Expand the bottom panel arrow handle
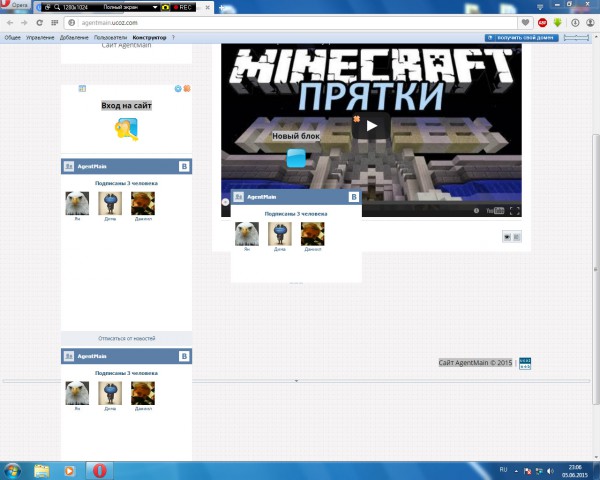 296,381
